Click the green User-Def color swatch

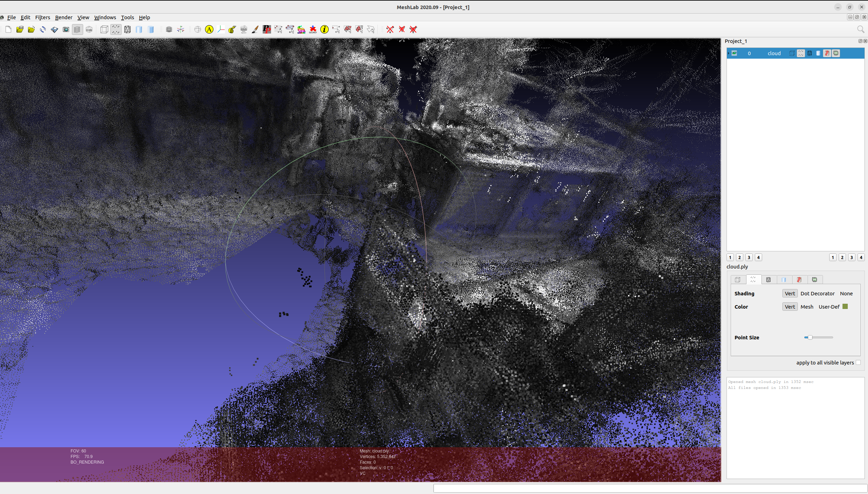(845, 307)
